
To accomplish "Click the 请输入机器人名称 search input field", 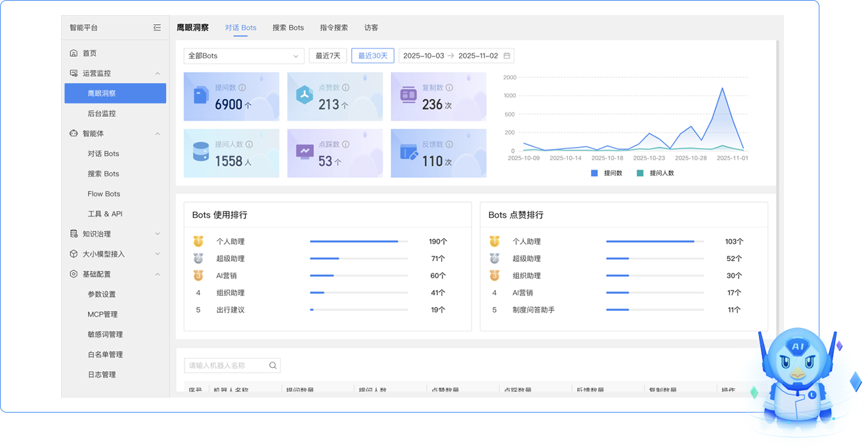I will 227,365.
